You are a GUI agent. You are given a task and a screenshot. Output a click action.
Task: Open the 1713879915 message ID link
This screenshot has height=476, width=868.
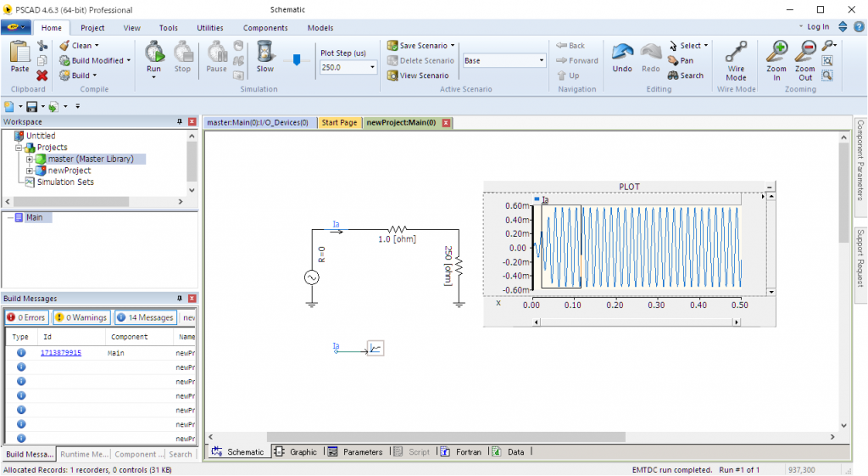click(x=61, y=352)
